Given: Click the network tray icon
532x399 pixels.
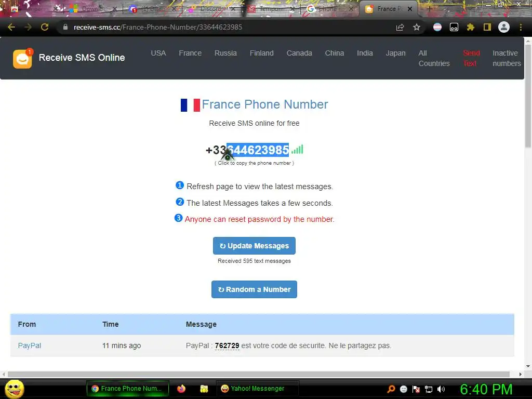Looking at the screenshot, I should pyautogui.click(x=429, y=389).
